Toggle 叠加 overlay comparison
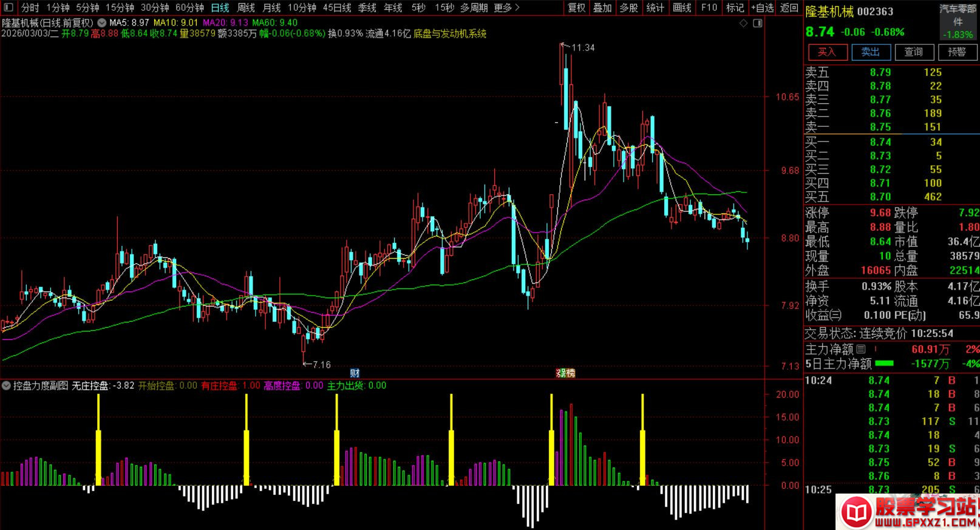This screenshot has height=530, width=980. (602, 7)
